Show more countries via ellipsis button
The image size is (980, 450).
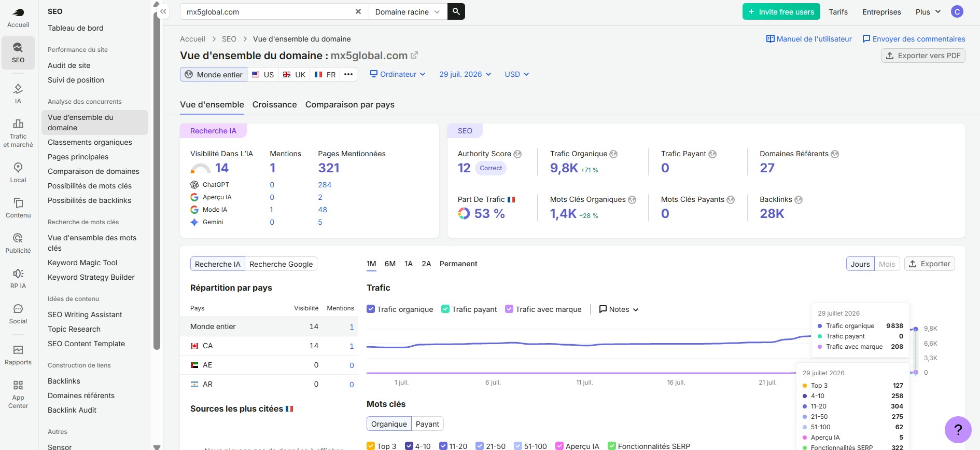click(x=348, y=74)
